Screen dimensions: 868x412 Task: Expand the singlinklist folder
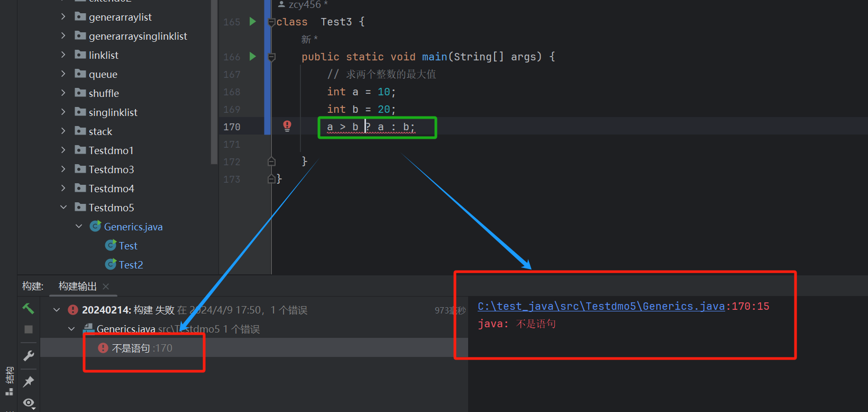pos(63,112)
